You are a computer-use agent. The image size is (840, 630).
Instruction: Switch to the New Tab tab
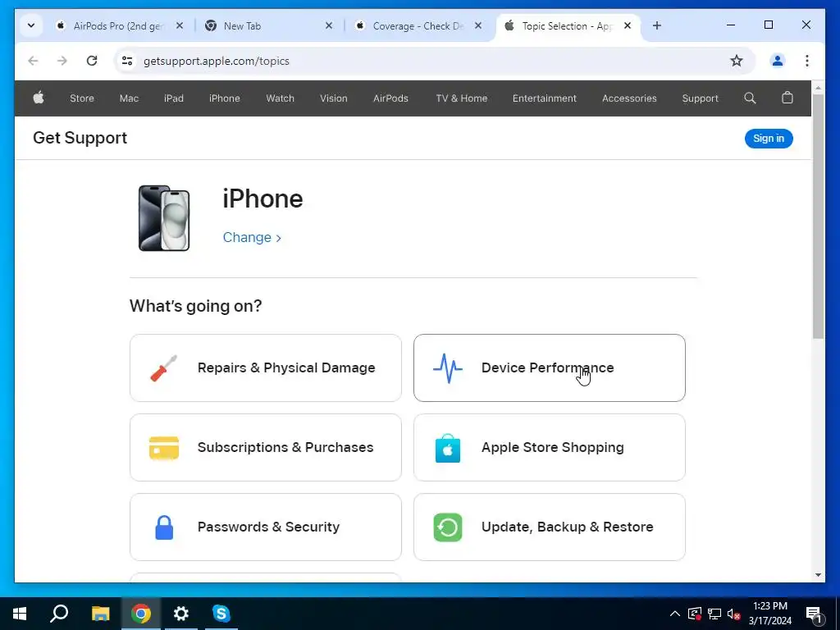pyautogui.click(x=268, y=25)
